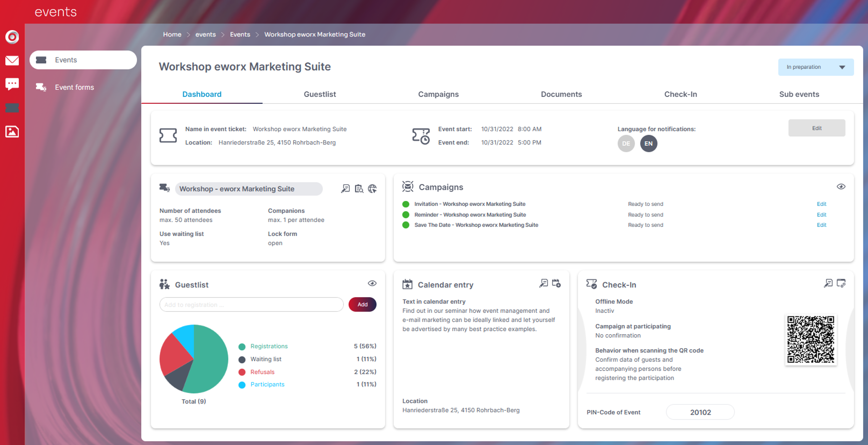Click the globe icon next to form name
The height and width of the screenshot is (445, 868).
372,188
